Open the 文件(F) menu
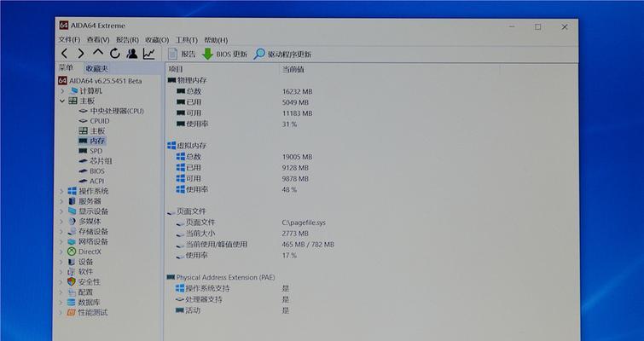The width and height of the screenshot is (644, 341). coord(69,40)
